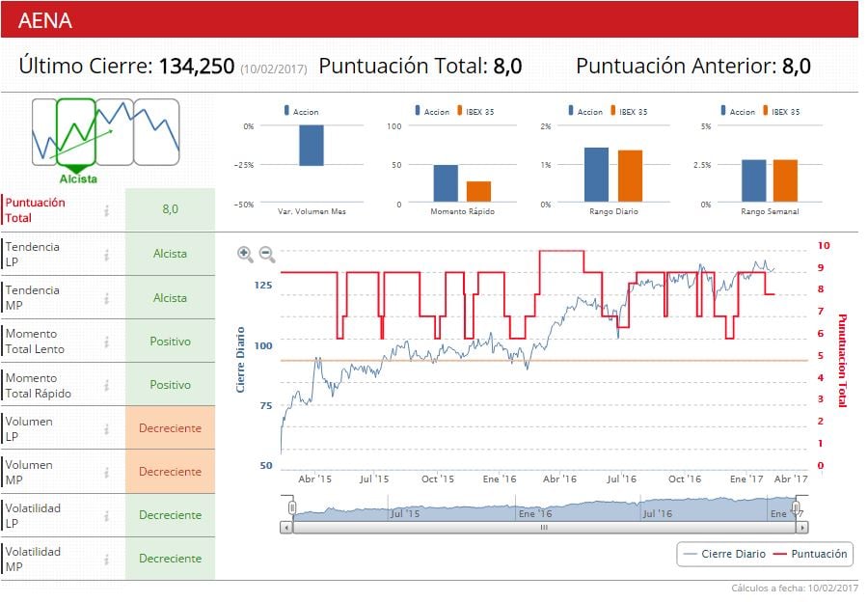Toggle IBEX 35 series in Momento Rápido legend

[x=475, y=111]
